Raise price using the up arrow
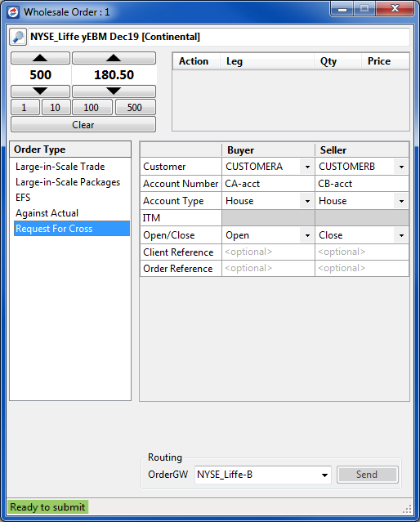Image resolution: width=420 pixels, height=522 pixels. (x=114, y=58)
